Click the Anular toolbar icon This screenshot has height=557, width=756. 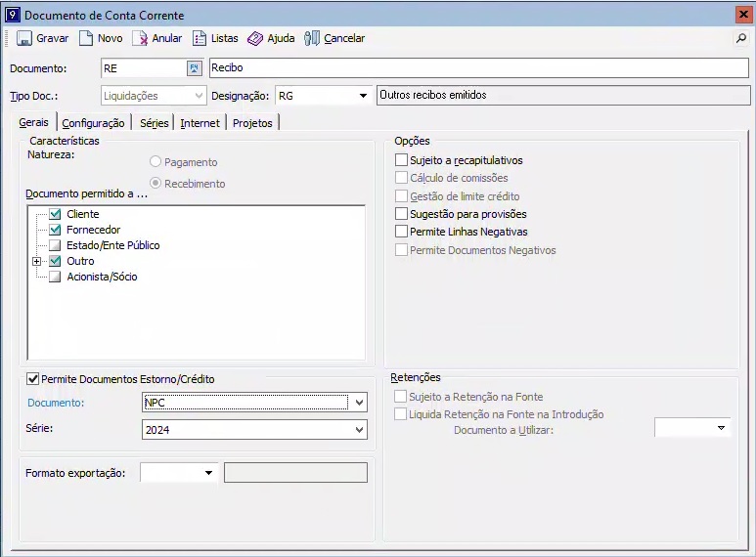pos(141,38)
